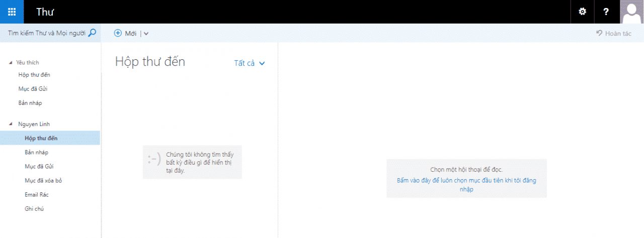
Task: Select Hộp thư đến under Yêu thích
Action: [34, 75]
